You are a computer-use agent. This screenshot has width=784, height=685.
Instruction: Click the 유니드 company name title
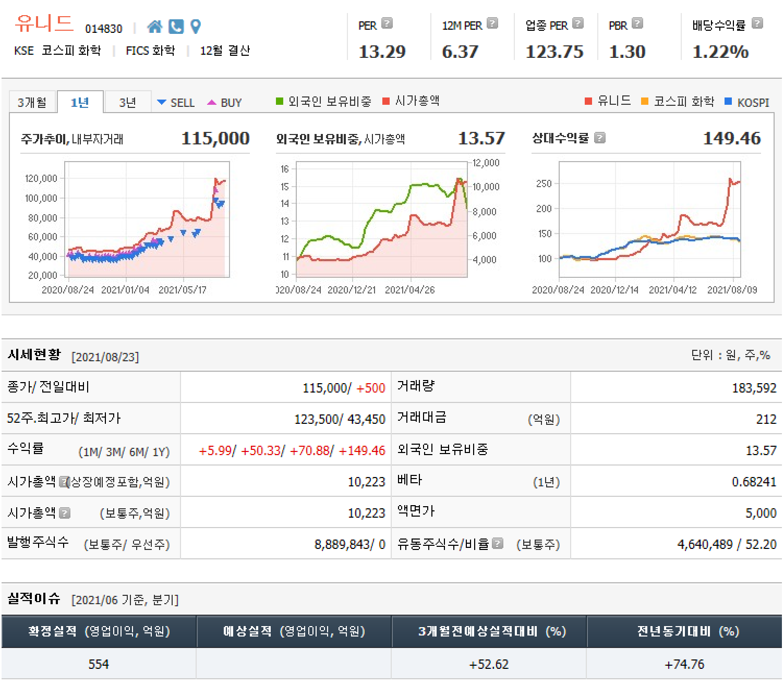[x=44, y=23]
